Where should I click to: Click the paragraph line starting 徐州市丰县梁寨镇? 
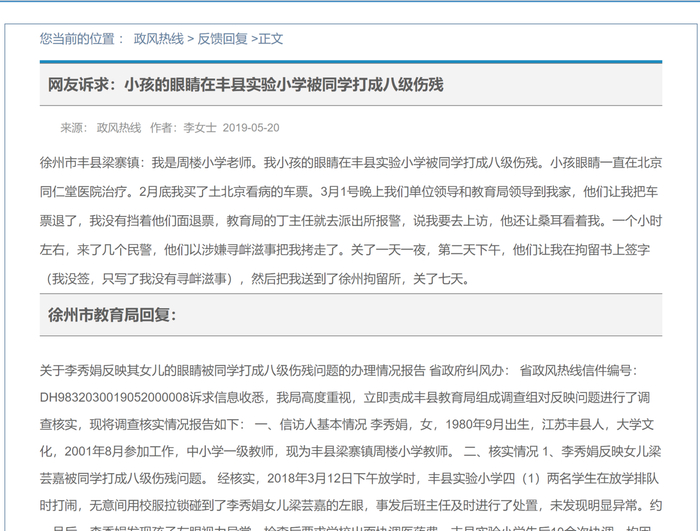click(x=350, y=163)
